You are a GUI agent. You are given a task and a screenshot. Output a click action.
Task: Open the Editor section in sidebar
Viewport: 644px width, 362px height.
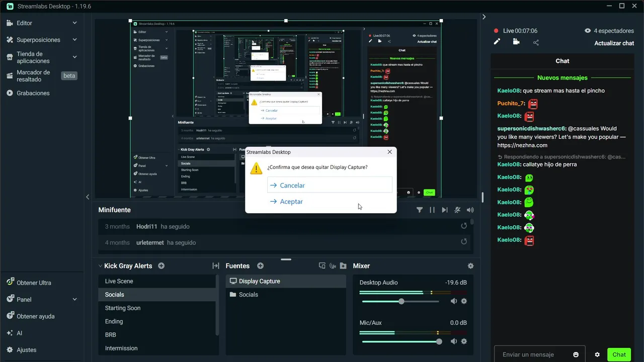(x=24, y=23)
